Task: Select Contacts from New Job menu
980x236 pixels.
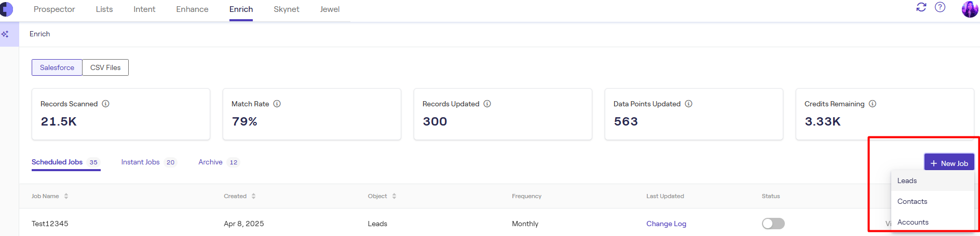Action: tap(912, 201)
